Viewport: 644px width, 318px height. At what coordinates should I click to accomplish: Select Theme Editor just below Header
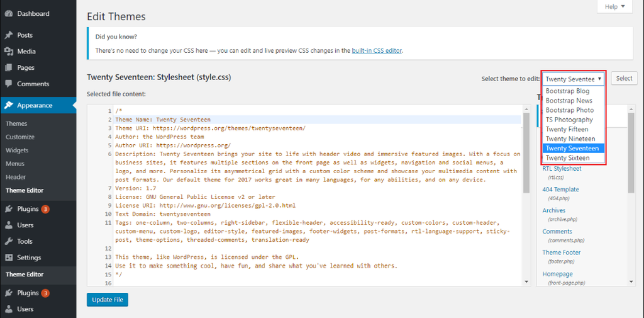tap(25, 190)
